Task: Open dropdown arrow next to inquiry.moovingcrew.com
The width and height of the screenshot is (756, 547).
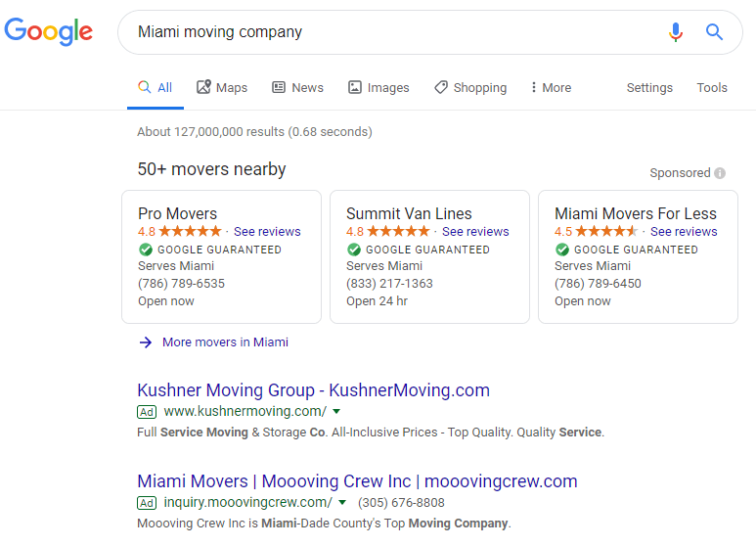Action: (342, 503)
